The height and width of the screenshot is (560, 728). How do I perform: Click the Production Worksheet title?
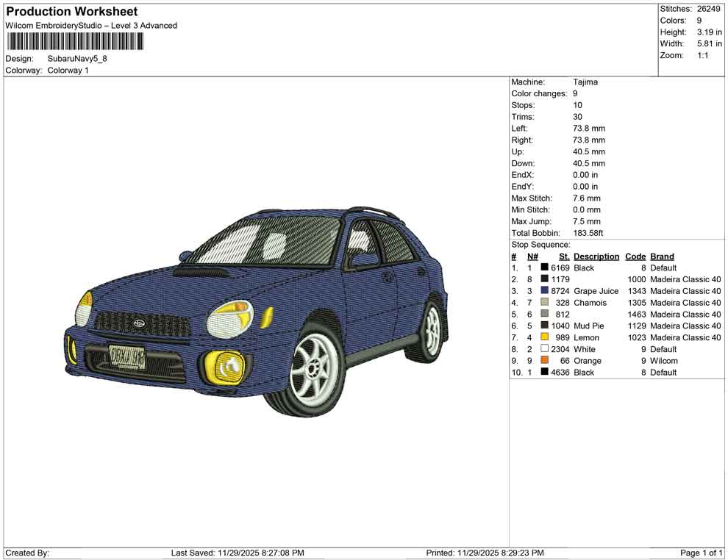72,12
